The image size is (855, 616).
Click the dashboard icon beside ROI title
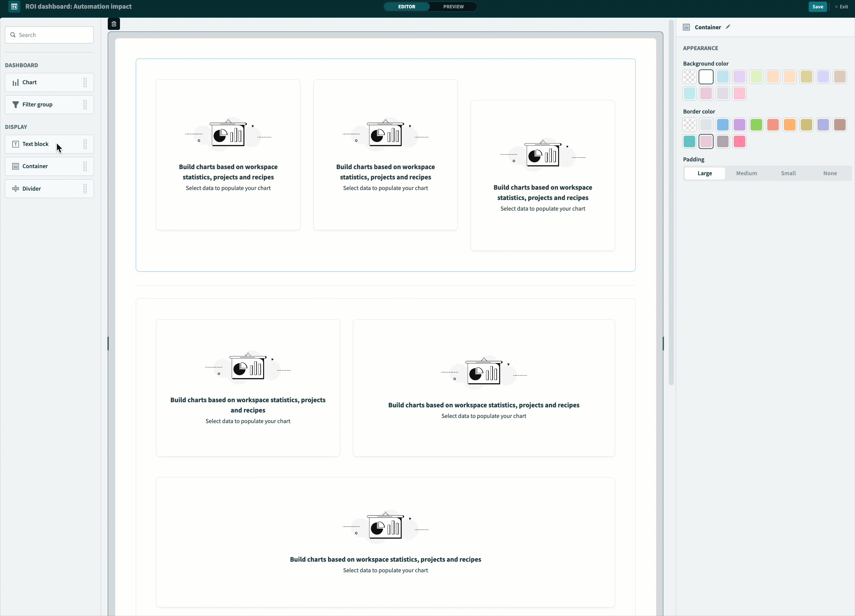(14, 6)
